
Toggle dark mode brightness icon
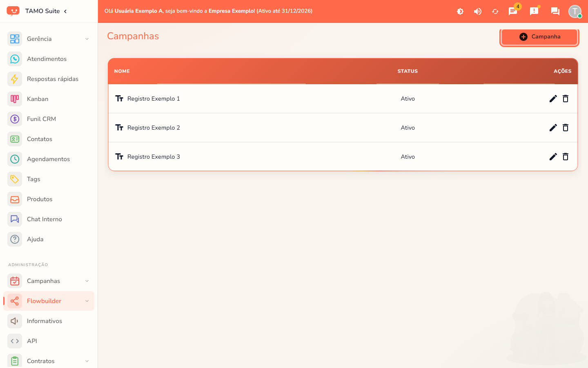coord(460,11)
